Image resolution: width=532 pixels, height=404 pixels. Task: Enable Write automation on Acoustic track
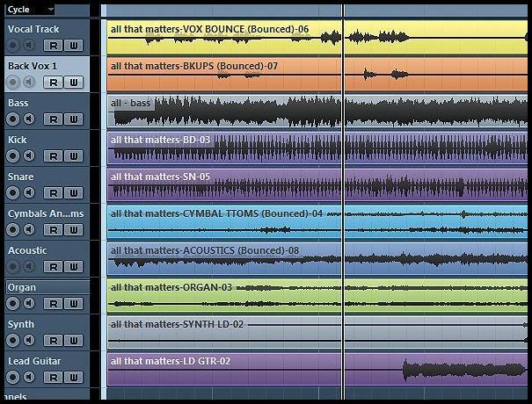[73, 267]
